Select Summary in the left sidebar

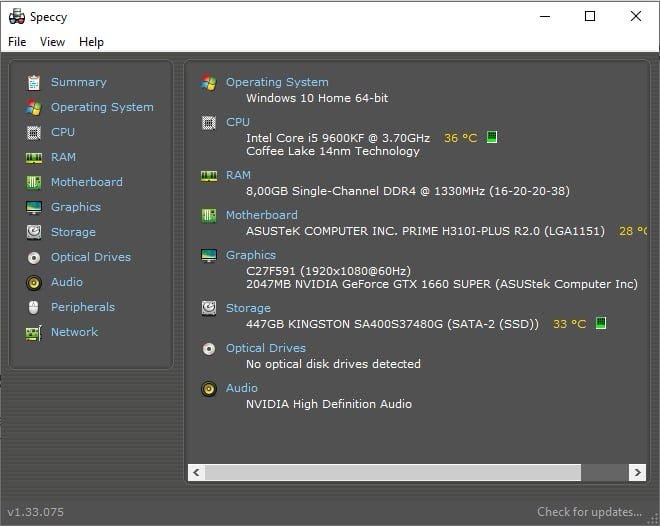[x=78, y=82]
